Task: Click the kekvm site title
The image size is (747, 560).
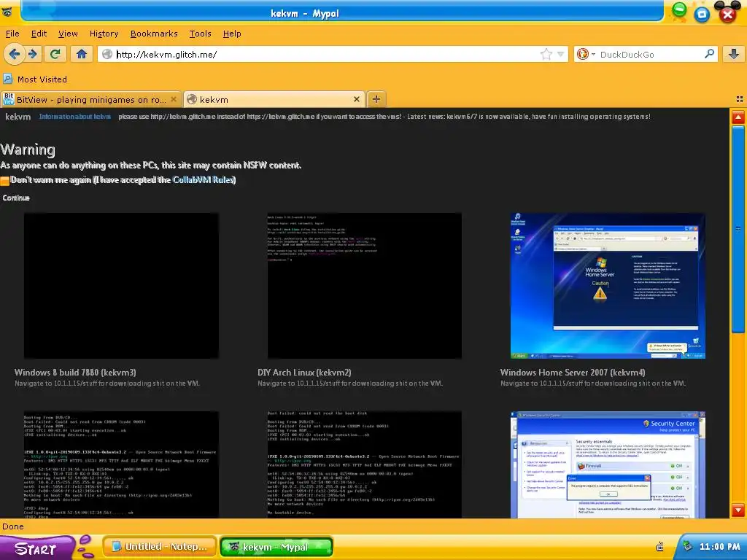Action: [x=18, y=117]
